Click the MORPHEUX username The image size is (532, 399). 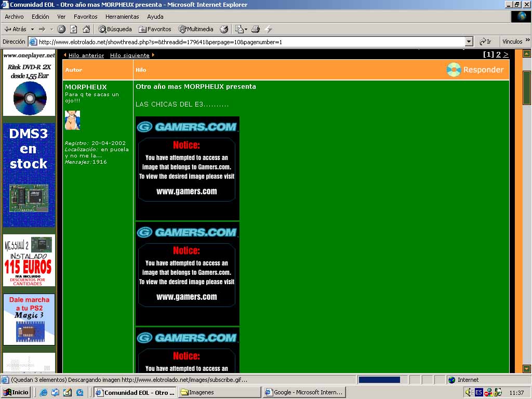[86, 87]
